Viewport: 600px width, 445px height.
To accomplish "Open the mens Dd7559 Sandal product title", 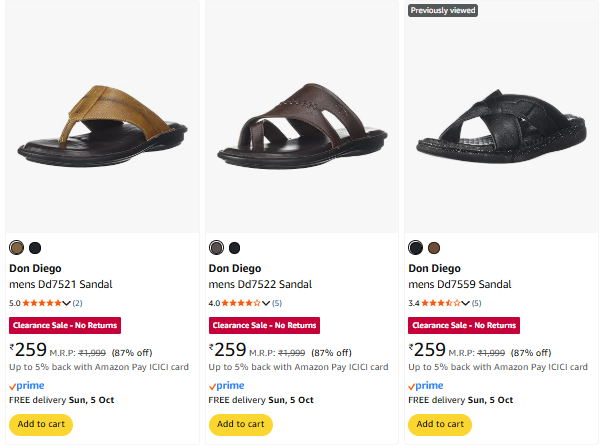I will point(460,284).
